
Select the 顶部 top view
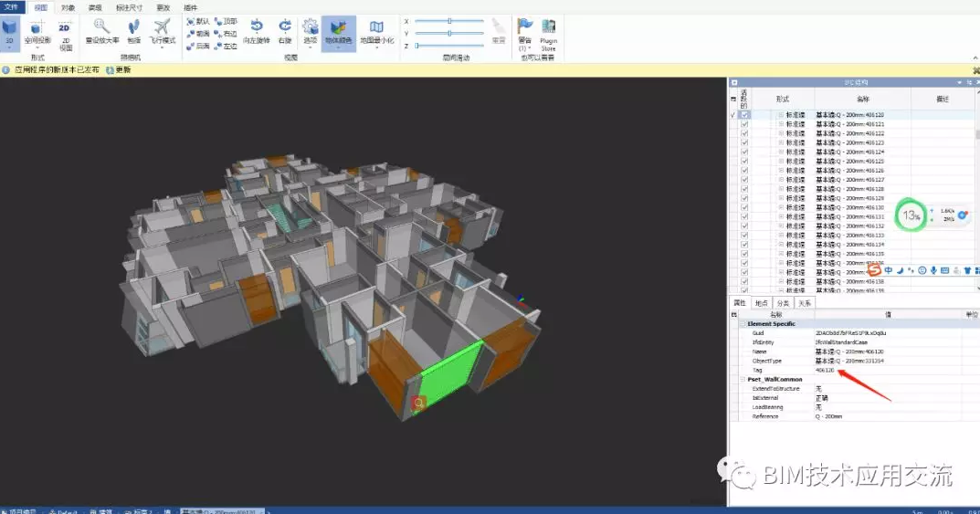(226, 22)
